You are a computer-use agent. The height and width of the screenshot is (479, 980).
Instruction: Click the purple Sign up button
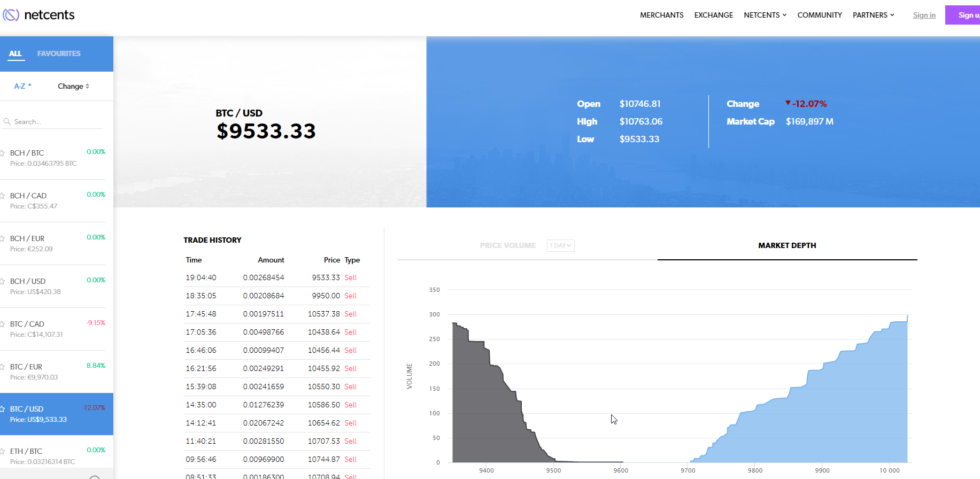(x=962, y=15)
